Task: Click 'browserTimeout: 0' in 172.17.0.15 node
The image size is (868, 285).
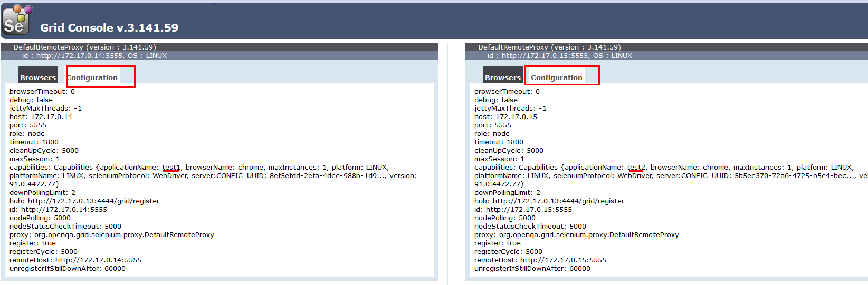Action: pyautogui.click(x=507, y=92)
